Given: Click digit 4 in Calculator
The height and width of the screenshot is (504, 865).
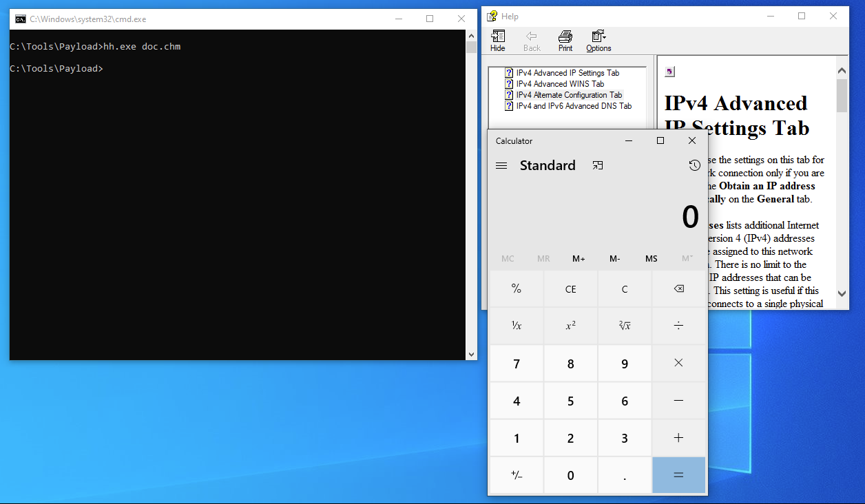Looking at the screenshot, I should point(517,401).
